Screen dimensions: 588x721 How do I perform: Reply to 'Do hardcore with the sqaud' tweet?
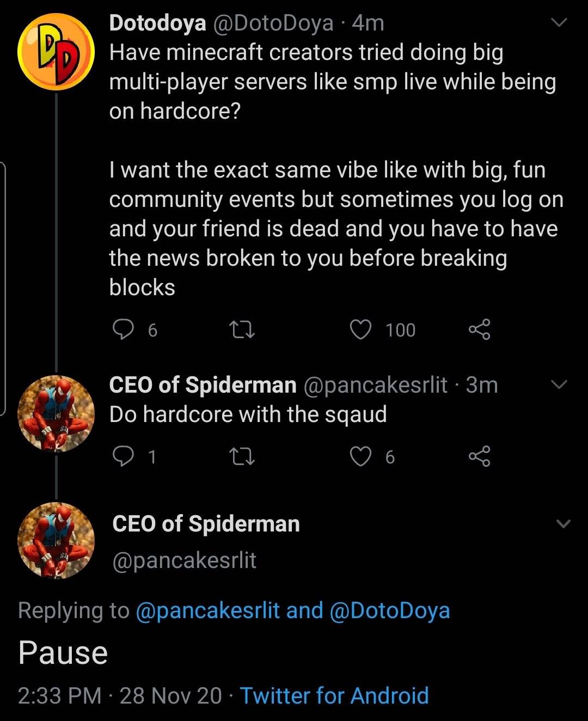pyautogui.click(x=123, y=456)
